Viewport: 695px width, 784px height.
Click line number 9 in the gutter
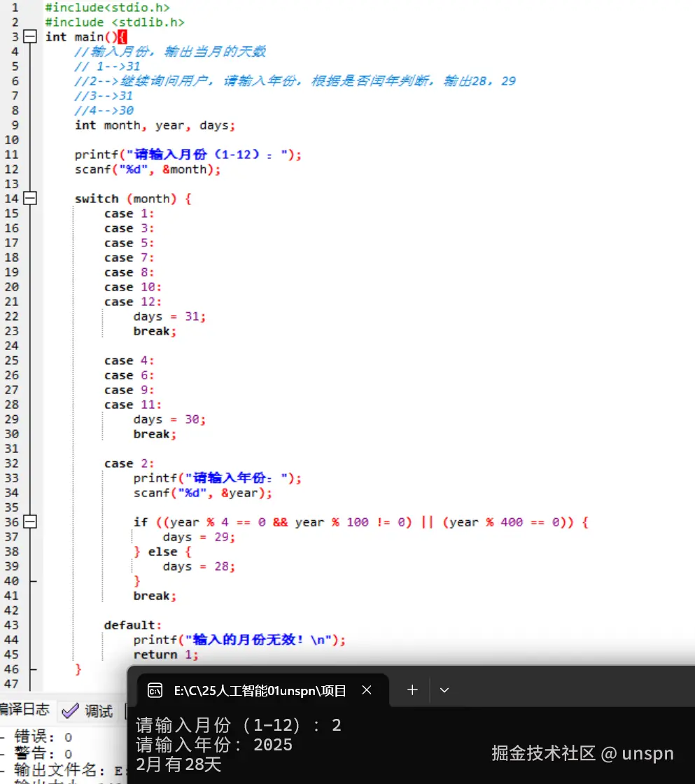15,125
